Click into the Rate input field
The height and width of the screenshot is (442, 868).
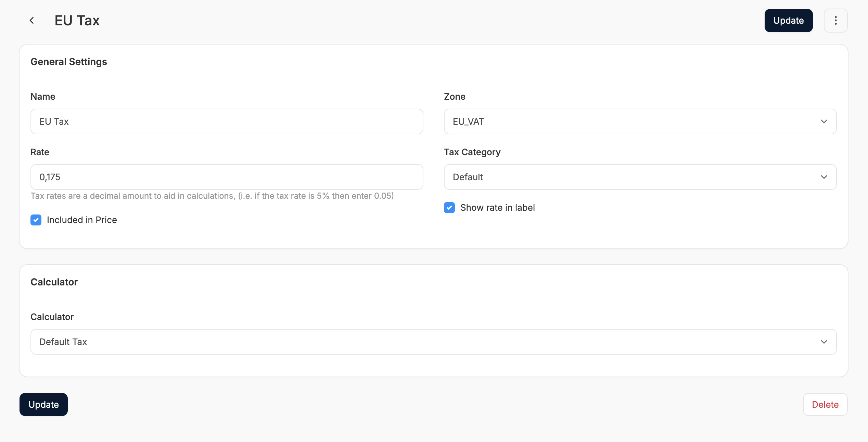click(x=227, y=177)
